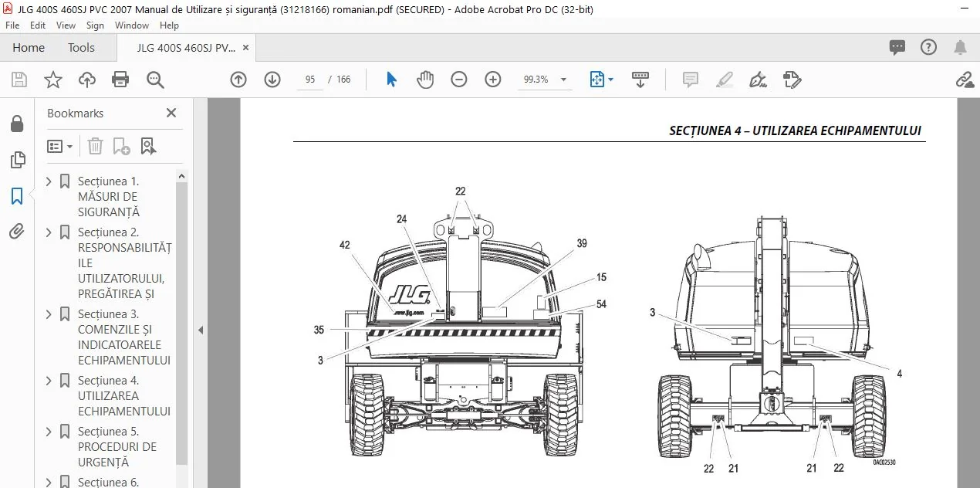This screenshot has width=980, height=488.
Task: Switch to the Tools tab
Action: 81,48
